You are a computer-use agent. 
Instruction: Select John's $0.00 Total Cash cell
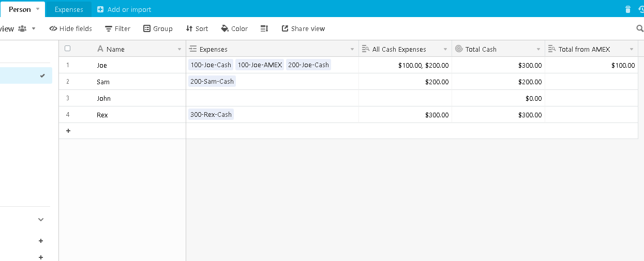[498, 98]
